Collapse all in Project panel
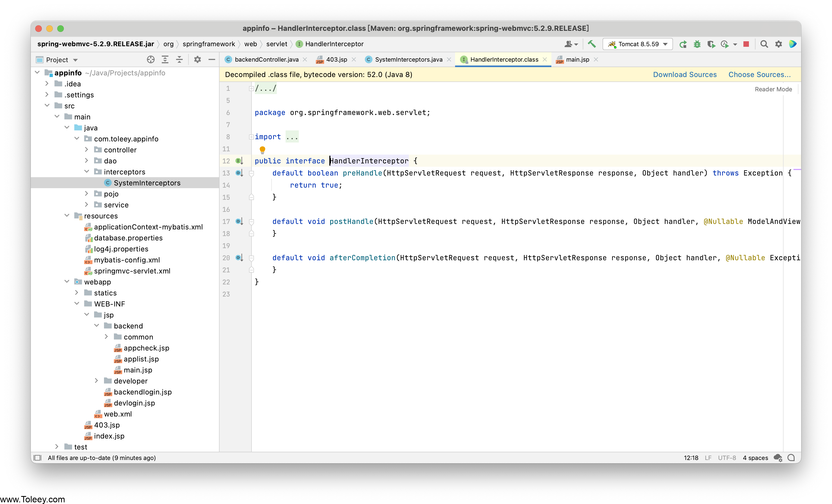 point(179,60)
